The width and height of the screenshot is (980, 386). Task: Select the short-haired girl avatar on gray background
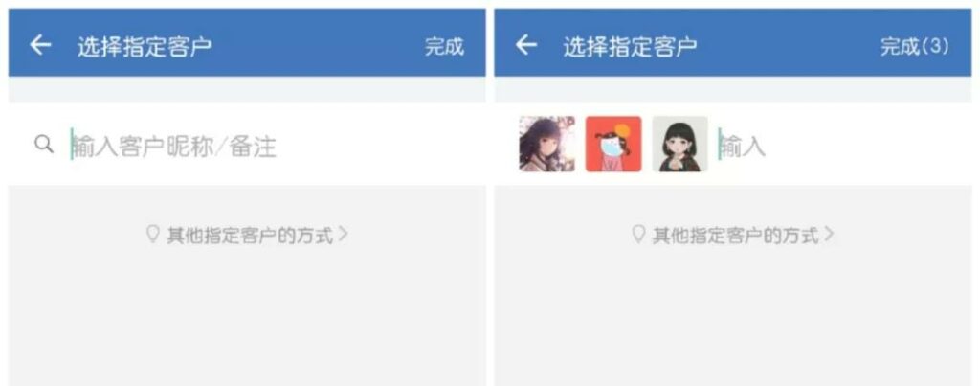tap(680, 144)
